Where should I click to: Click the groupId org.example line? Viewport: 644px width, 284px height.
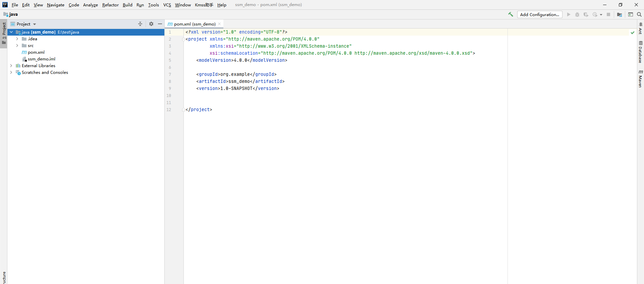(236, 75)
